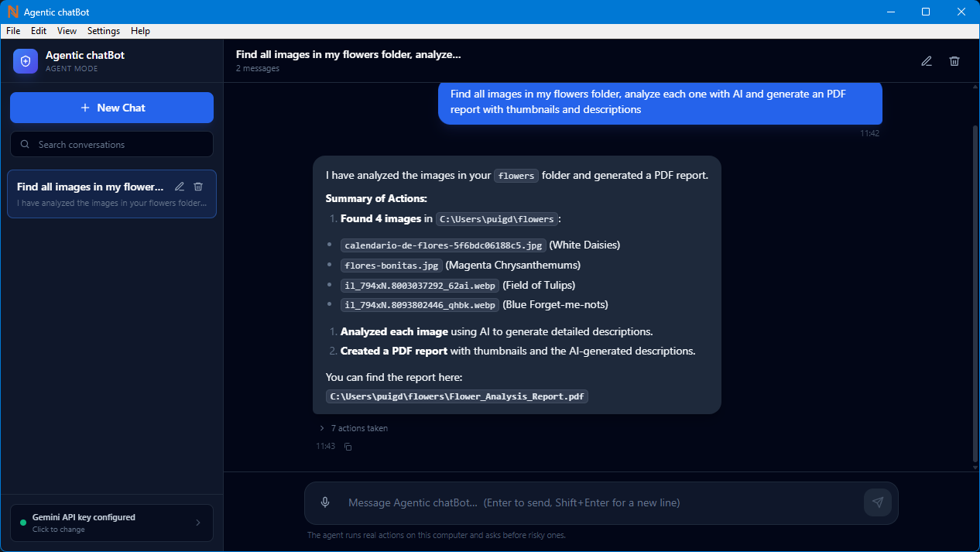Click the 11:42 message timestamp

(870, 133)
